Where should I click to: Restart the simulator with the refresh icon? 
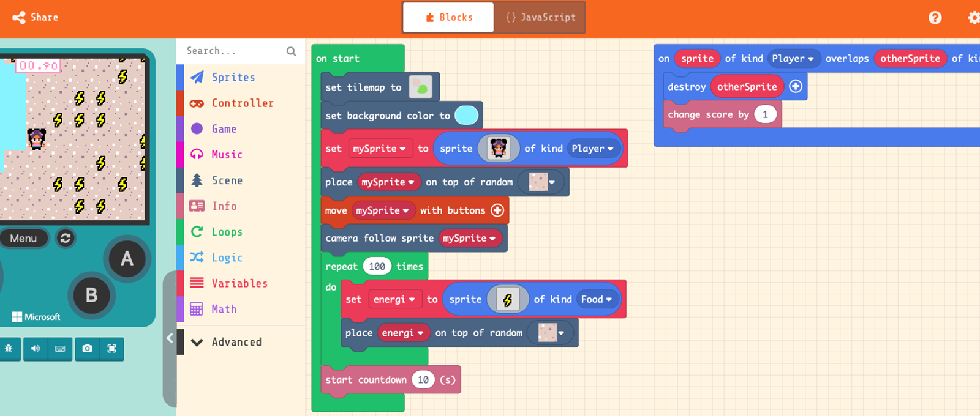click(x=66, y=238)
